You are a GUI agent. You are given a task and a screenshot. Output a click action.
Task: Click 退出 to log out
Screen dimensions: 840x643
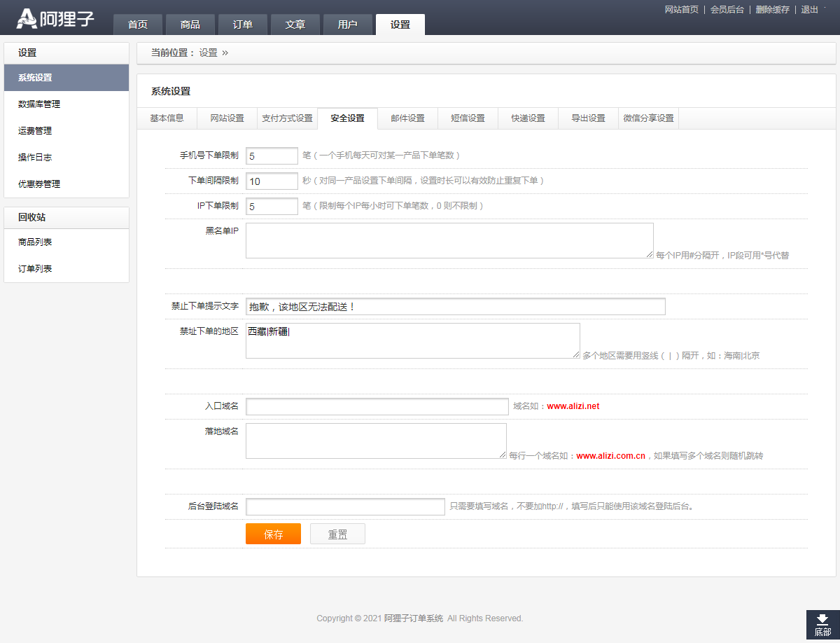click(x=809, y=10)
